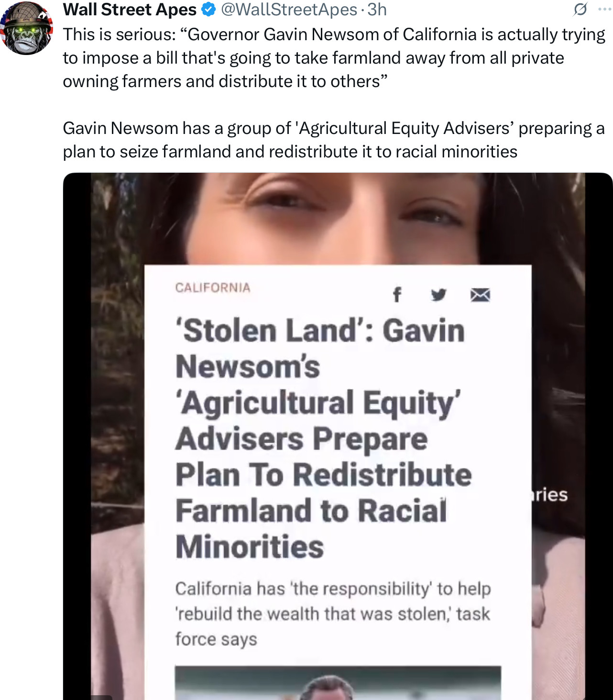The height and width of the screenshot is (700, 613).
Task: Open the three-dot more options menu
Action: (x=604, y=9)
